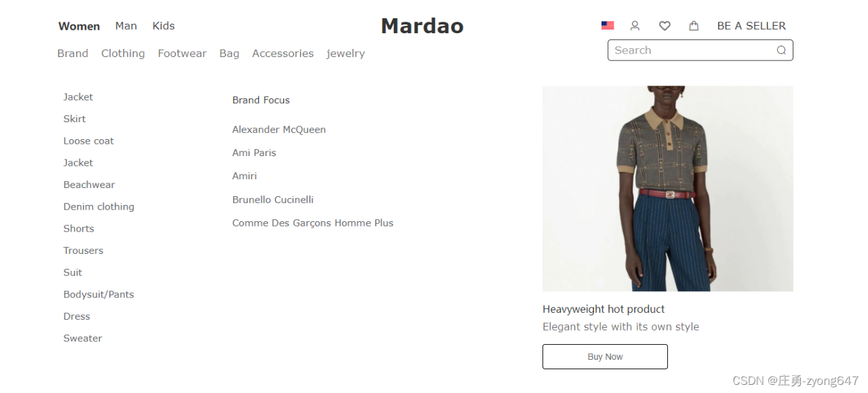The width and height of the screenshot is (868, 393).
Task: Switch to the Man tab
Action: (126, 26)
